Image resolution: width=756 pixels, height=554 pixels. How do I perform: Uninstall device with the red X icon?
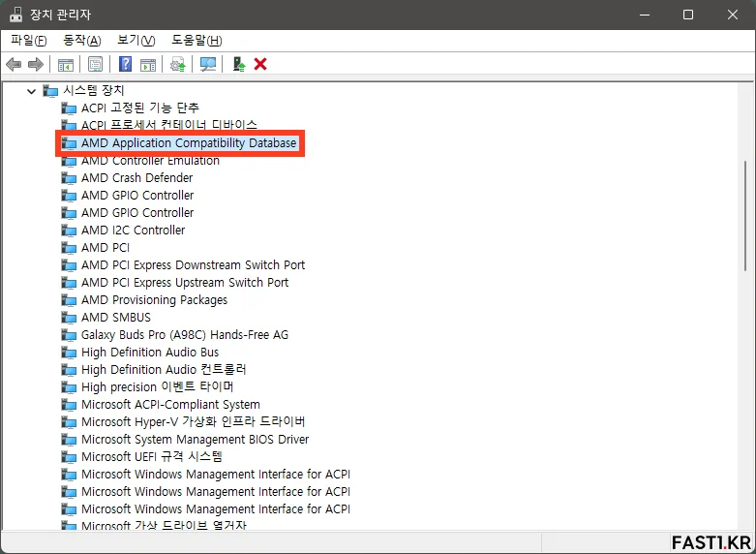(x=260, y=64)
